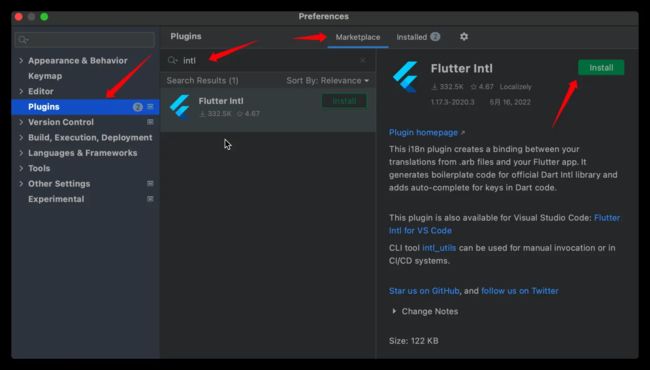Image resolution: width=650 pixels, height=370 pixels.
Task: Click the search icon in plugin search field
Action: (x=172, y=60)
